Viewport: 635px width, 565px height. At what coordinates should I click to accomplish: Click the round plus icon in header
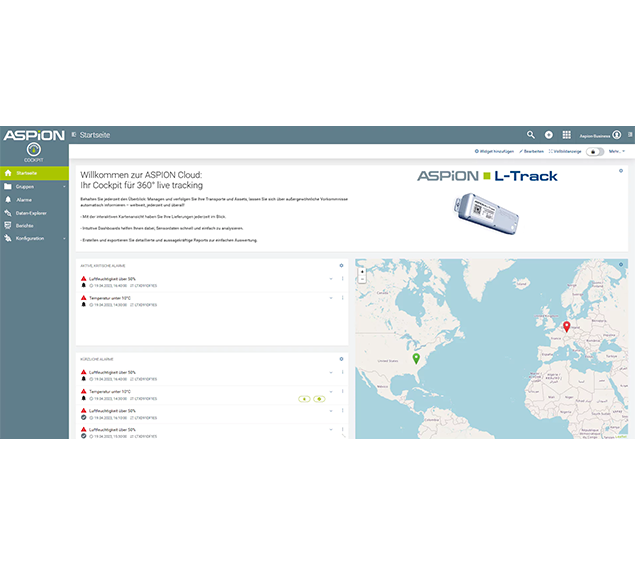coord(549,135)
